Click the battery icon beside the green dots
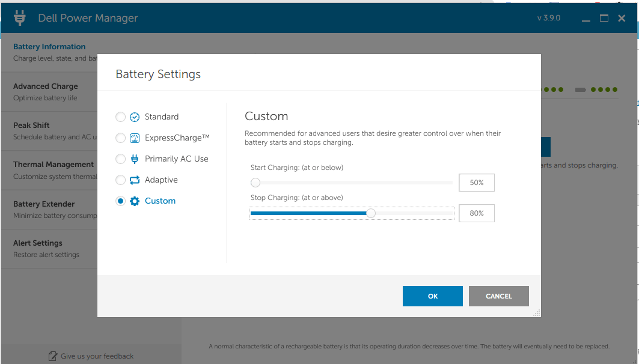 [x=580, y=89]
